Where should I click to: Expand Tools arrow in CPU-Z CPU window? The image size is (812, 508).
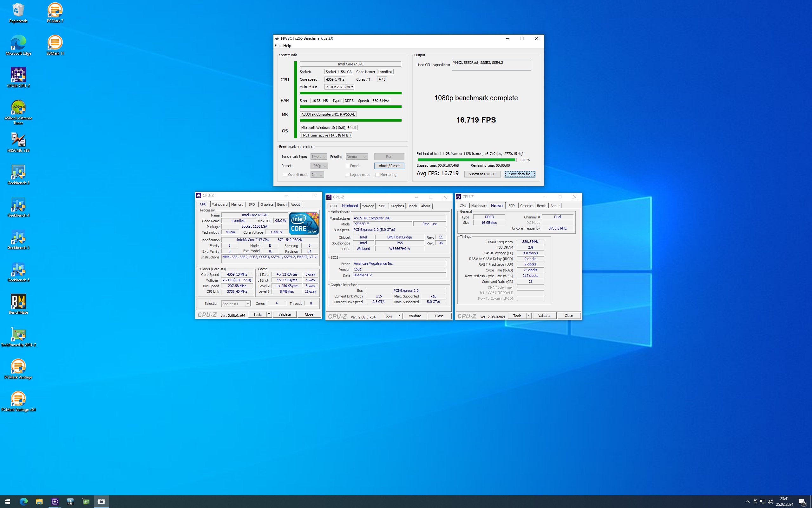coord(269,314)
